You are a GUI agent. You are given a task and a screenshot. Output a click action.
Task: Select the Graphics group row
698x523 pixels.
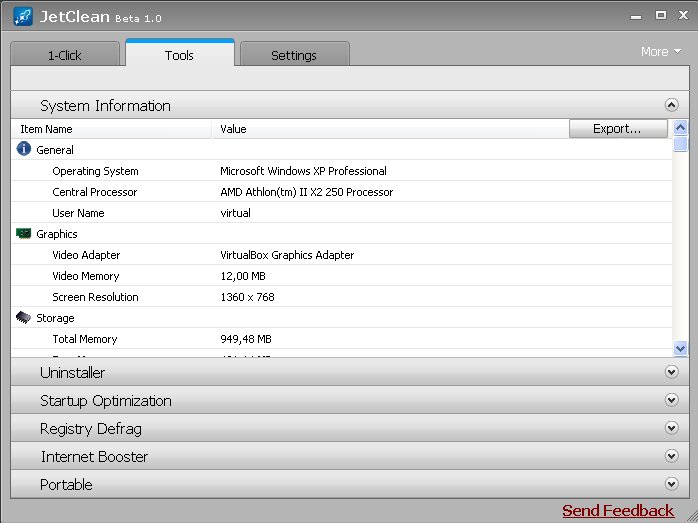(x=341, y=234)
